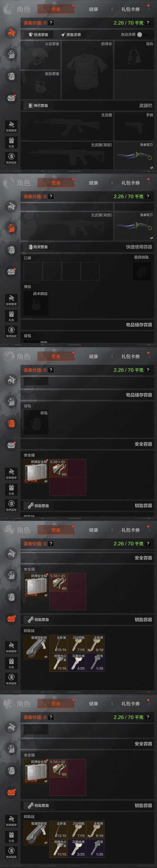This screenshot has width=157, height=868.
Task: Select the 手枪 pistol slot
Action: coord(134,126)
